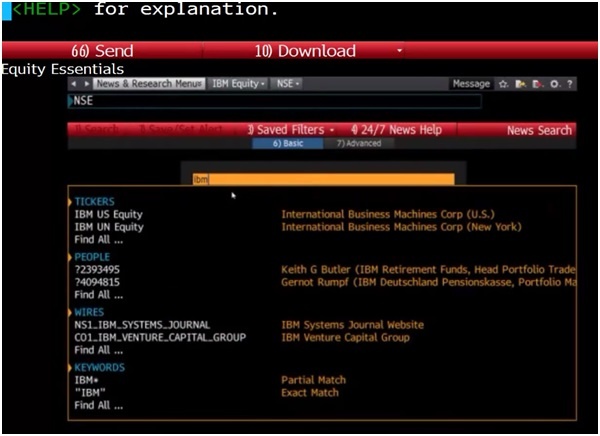Image resolution: width=600 pixels, height=436 pixels.
Task: Select IBM US Equity ticker
Action: (108, 214)
